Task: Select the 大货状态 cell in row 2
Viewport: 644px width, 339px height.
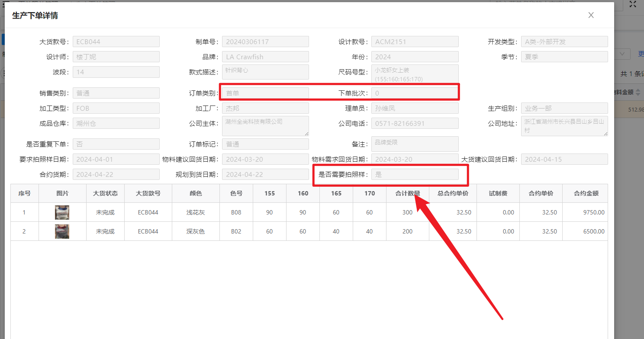Action: (x=105, y=231)
